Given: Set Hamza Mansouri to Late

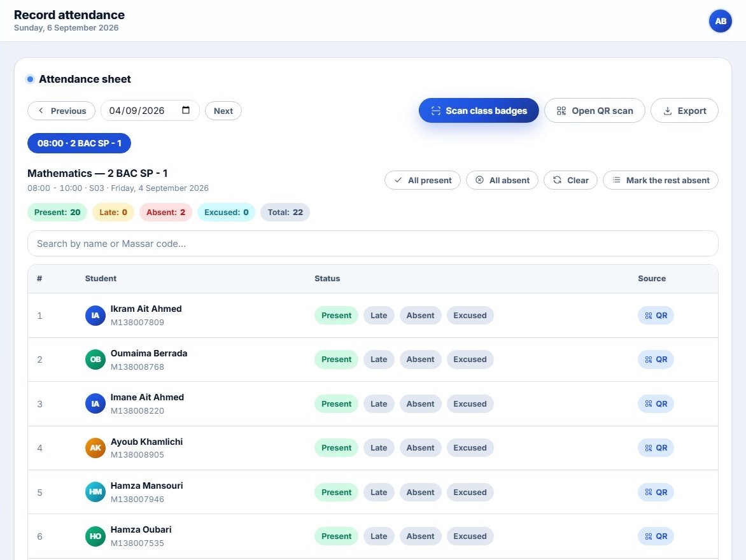Looking at the screenshot, I should point(379,493).
